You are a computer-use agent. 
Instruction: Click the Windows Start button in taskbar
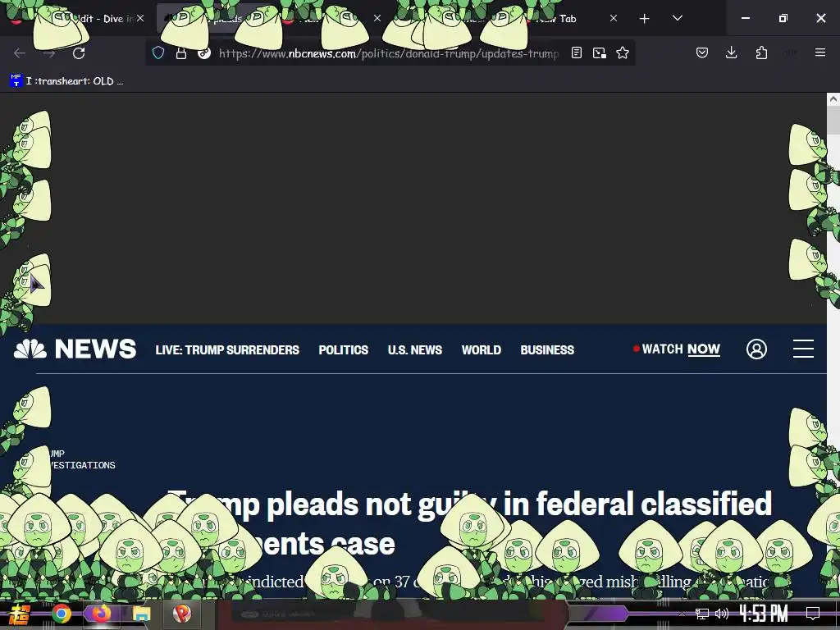(x=20, y=614)
